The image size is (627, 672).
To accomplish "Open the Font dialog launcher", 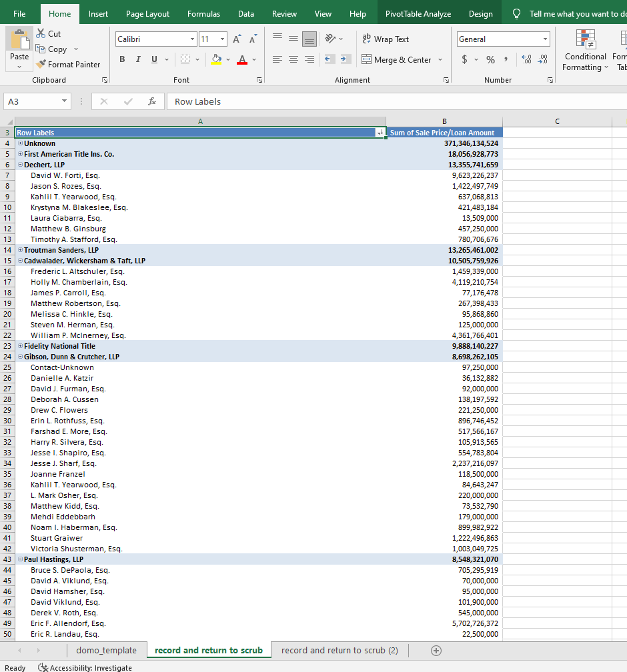I will pos(259,80).
